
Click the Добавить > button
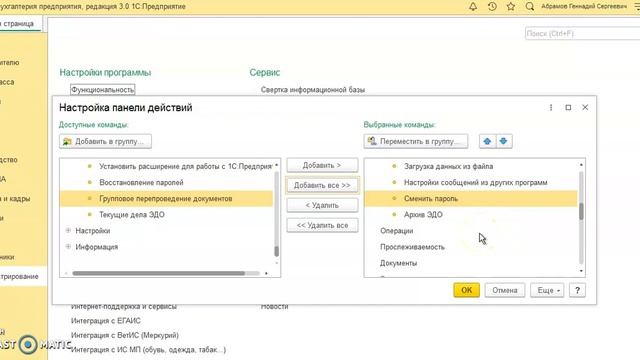322,165
